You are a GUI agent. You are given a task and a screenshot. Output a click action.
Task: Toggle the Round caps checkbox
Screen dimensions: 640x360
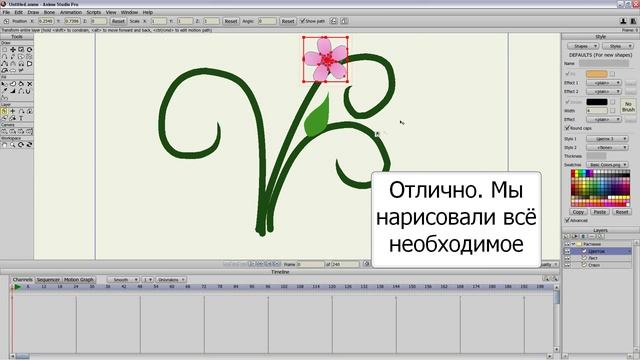[x=567, y=128]
